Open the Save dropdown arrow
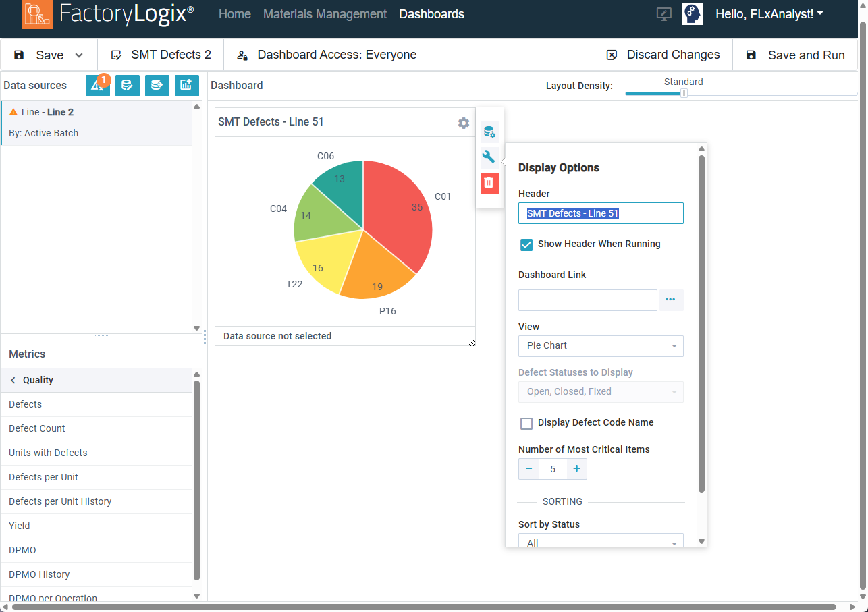This screenshot has height=612, width=868. click(x=79, y=55)
